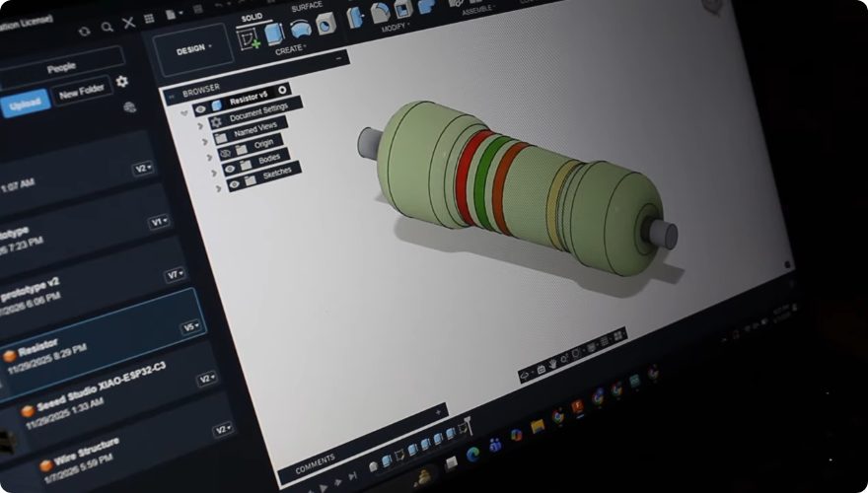Select first feature icon in timeline
The height and width of the screenshot is (493, 868).
[374, 466]
